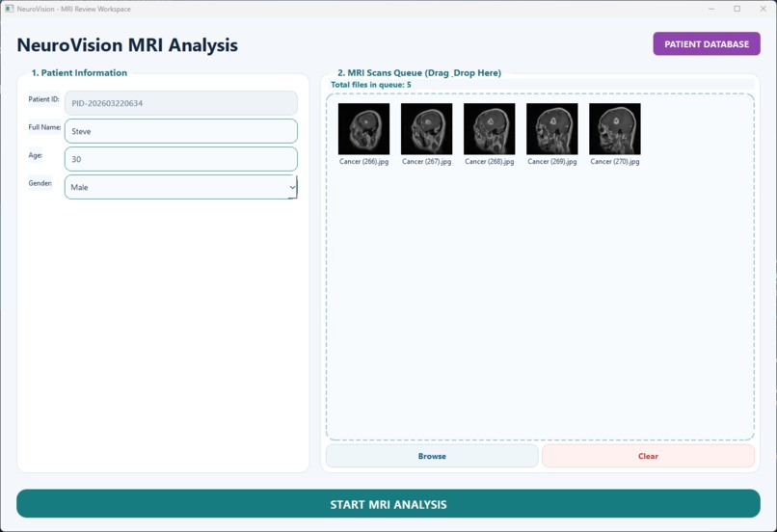Select the Cancer (269).jpg scan thumbnail
The height and width of the screenshot is (532, 777).
552,129
